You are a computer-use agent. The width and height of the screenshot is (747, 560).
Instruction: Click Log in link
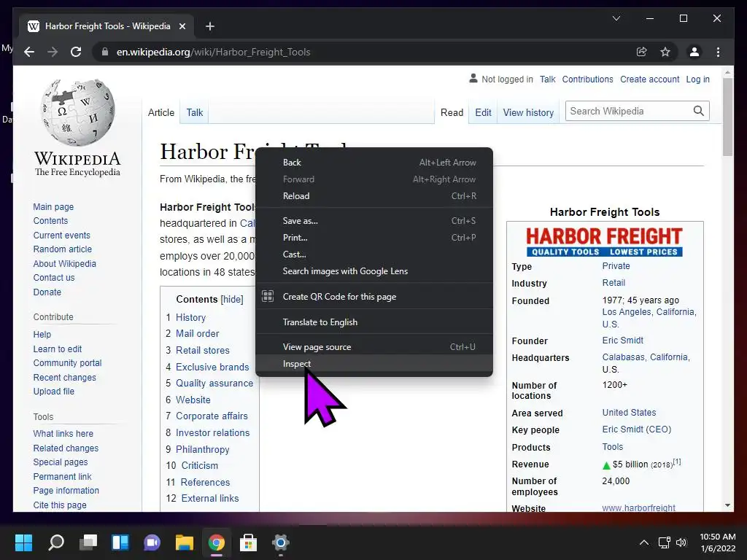tap(697, 79)
